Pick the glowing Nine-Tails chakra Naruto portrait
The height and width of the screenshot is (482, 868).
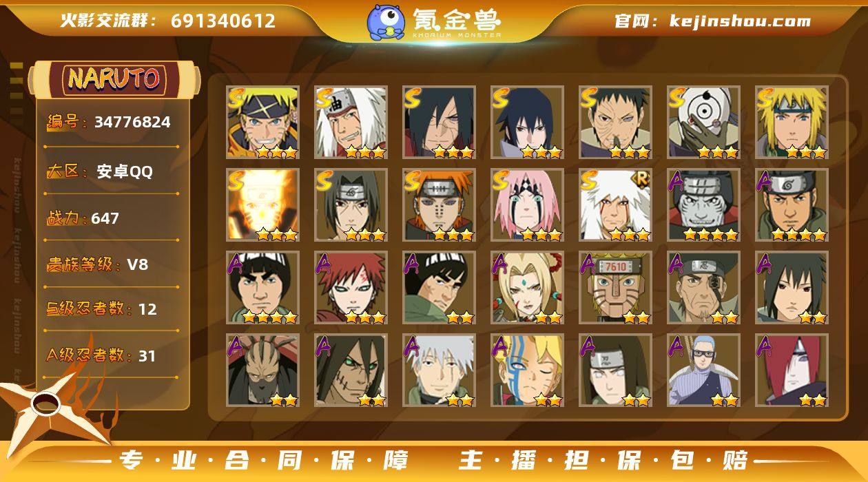pyautogui.click(x=262, y=205)
